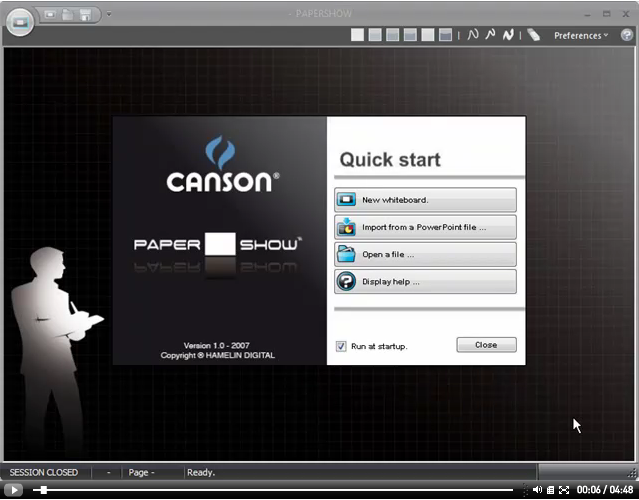This screenshot has width=639, height=500.
Task: Click the question mark icon beside Display help
Action: (346, 282)
